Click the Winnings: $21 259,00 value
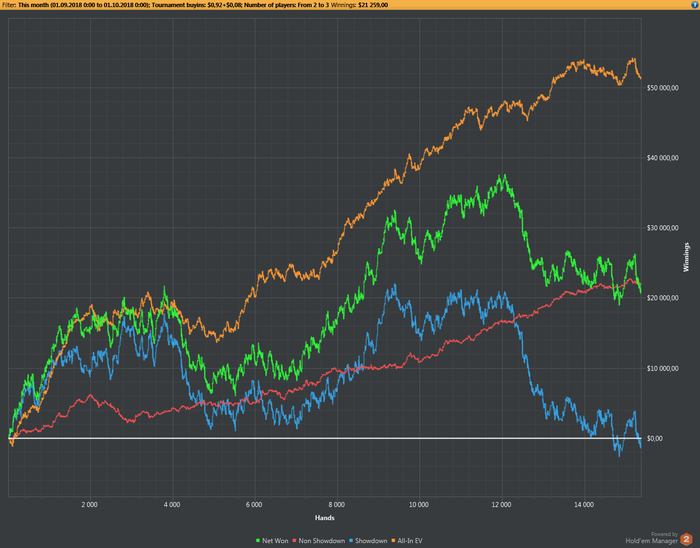The width and height of the screenshot is (700, 548). (x=359, y=5)
